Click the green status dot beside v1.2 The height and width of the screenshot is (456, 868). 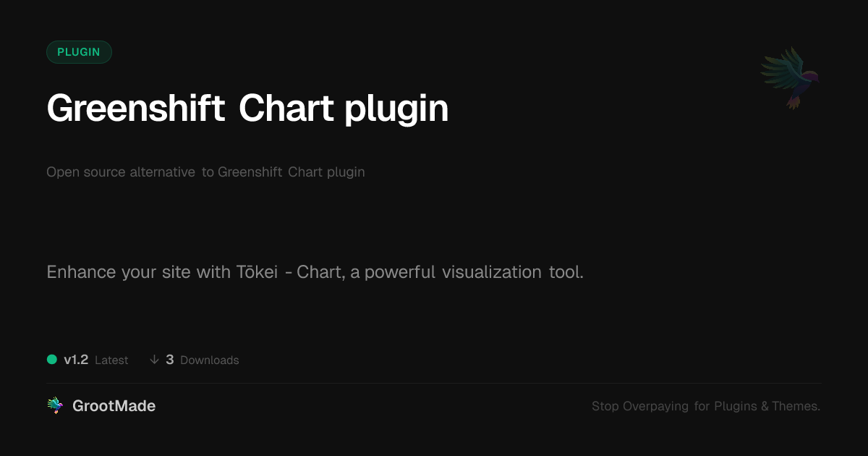coord(52,359)
